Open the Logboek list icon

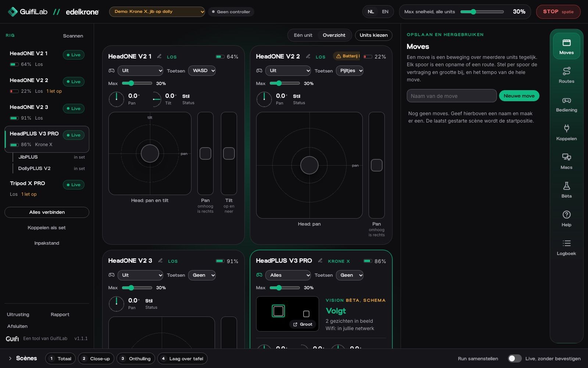[x=566, y=247]
